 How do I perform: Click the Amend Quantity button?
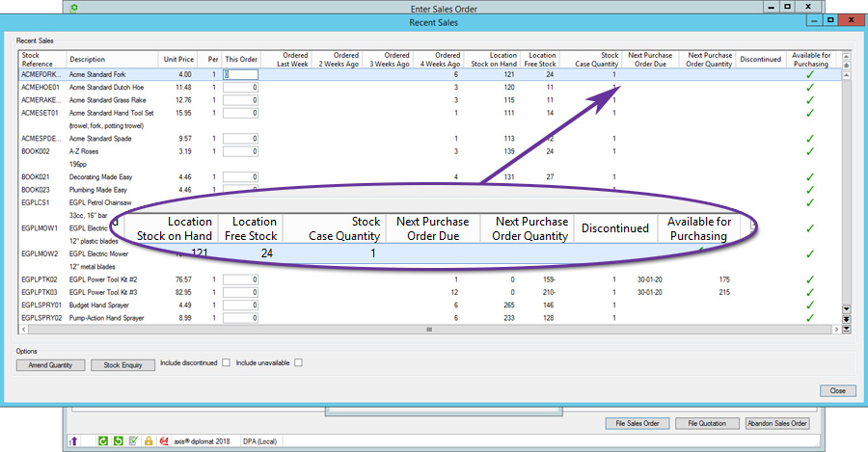(50, 365)
